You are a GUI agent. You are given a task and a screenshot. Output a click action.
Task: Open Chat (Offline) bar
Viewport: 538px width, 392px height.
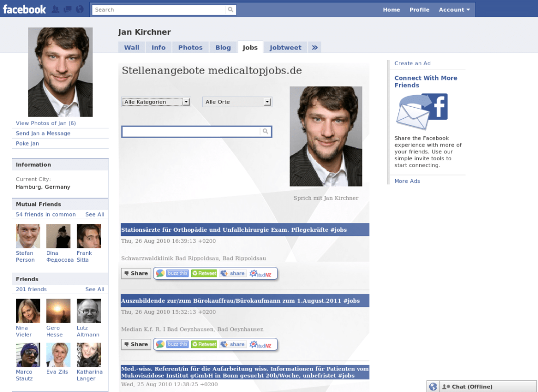488,387
